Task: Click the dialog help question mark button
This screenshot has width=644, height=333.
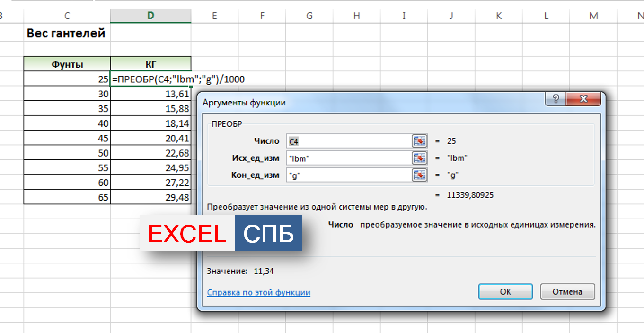Action: click(x=555, y=99)
